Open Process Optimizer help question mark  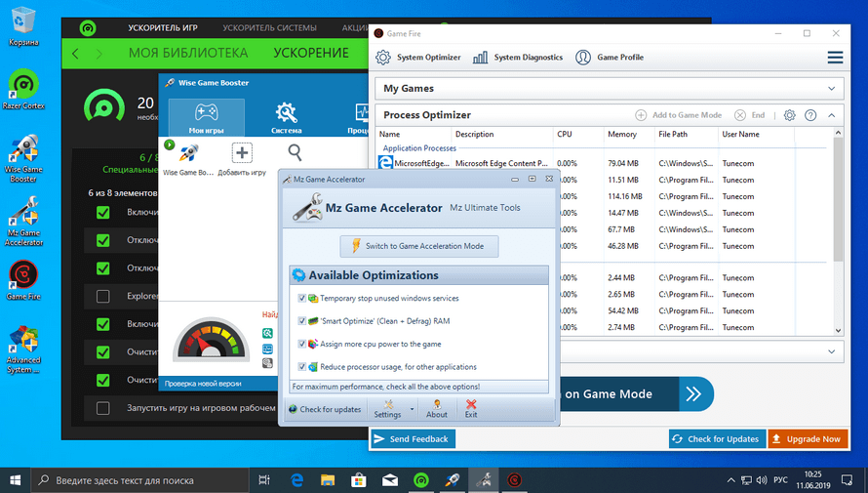[810, 115]
